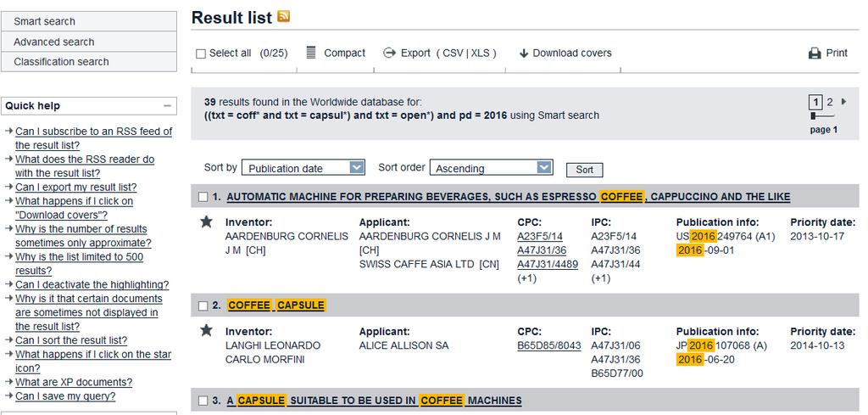
Task: Open Advanced search in the sidebar
Action: point(88,42)
